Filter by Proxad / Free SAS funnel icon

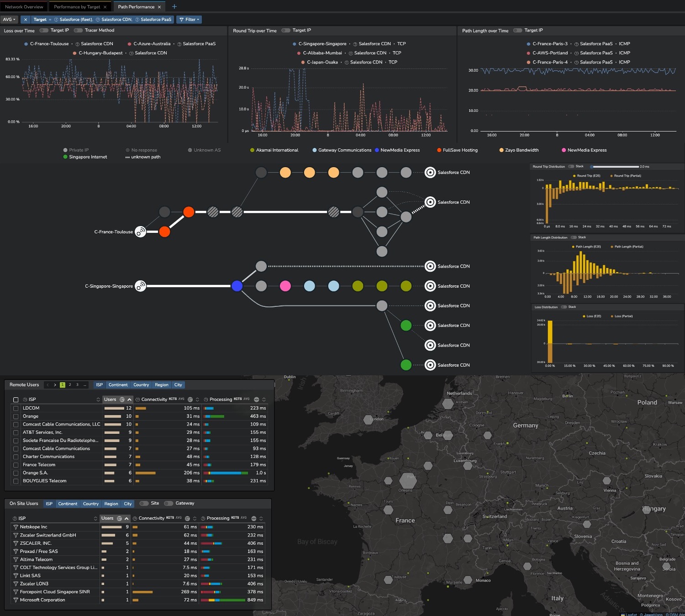click(x=16, y=552)
